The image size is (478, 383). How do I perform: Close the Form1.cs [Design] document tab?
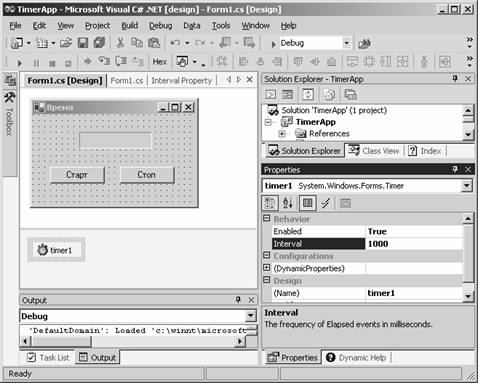(x=249, y=80)
